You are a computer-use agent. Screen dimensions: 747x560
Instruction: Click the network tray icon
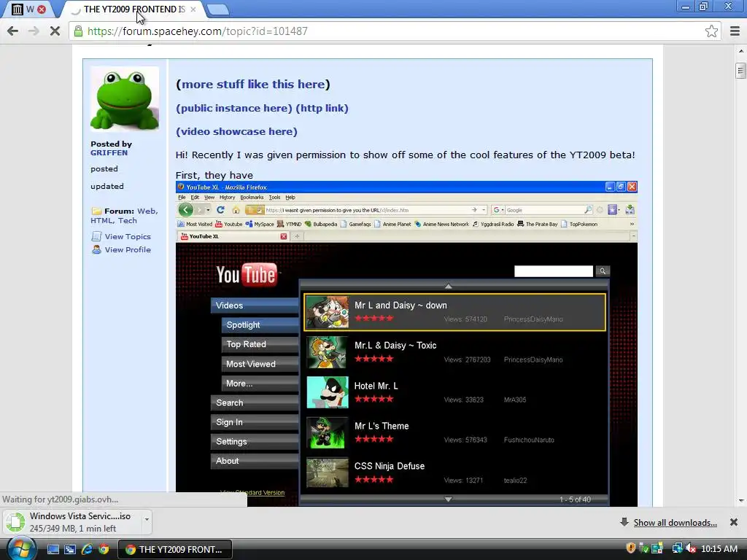(x=677, y=548)
